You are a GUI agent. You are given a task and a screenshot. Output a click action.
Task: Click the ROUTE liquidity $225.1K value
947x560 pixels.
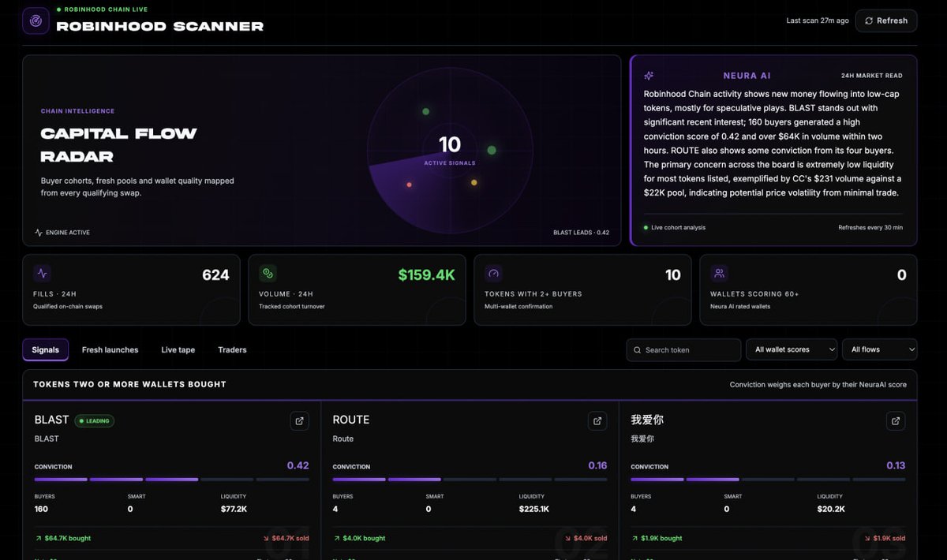534,509
